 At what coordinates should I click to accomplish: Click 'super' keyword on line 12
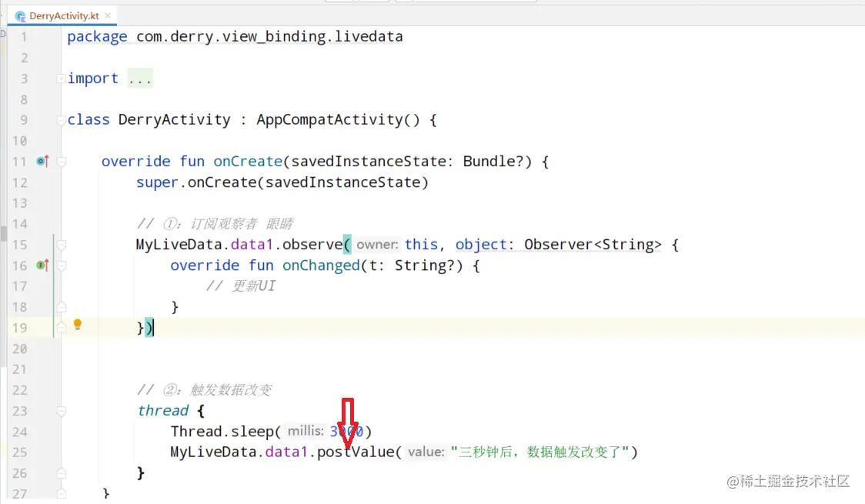point(157,182)
